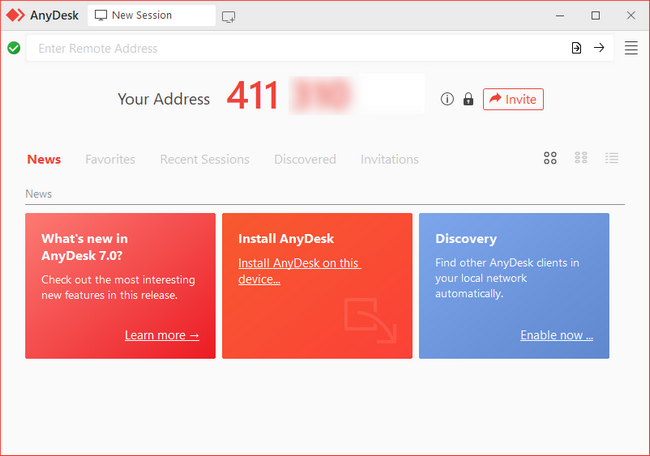The width and height of the screenshot is (650, 456).
Task: Maximize the AnyDesk window
Action: 596,16
